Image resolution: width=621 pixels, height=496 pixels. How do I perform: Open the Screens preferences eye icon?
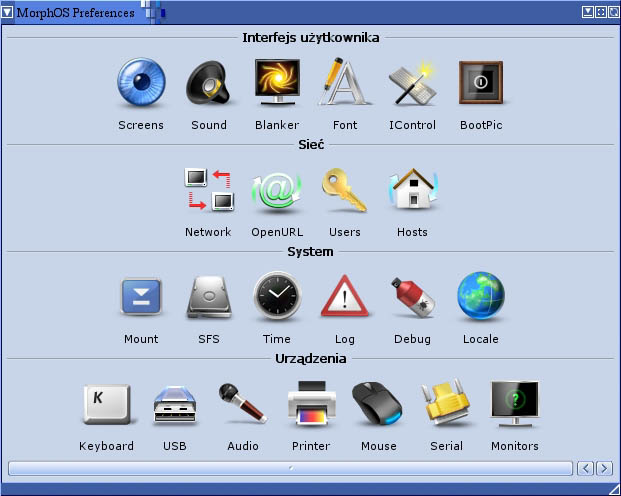click(x=141, y=82)
